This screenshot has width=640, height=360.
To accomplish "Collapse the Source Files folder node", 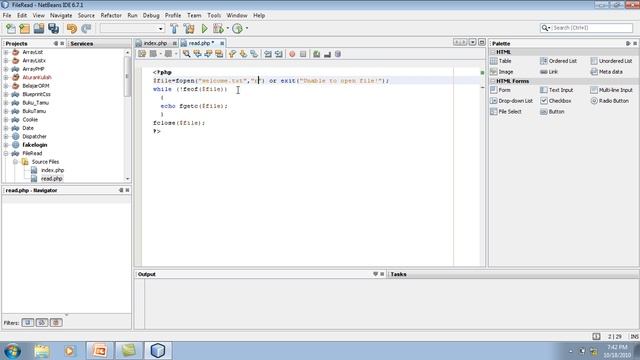I will click(16, 162).
